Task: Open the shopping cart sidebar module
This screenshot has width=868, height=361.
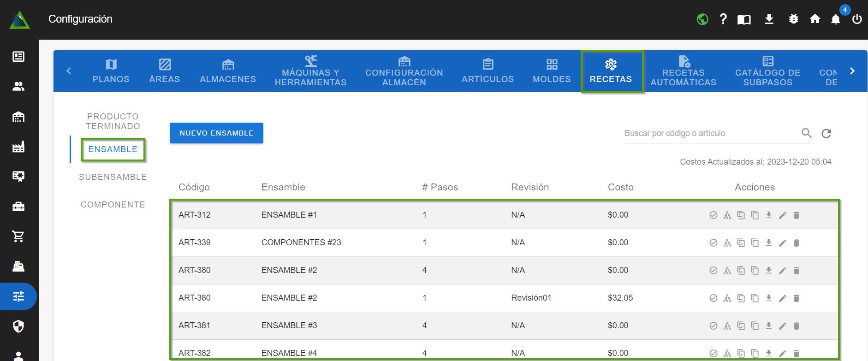Action: tap(18, 237)
